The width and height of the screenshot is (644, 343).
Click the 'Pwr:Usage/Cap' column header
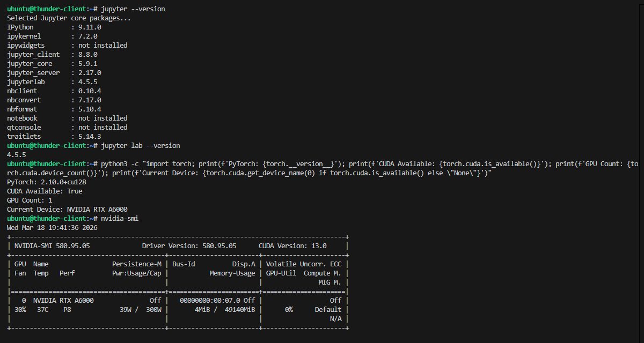point(137,273)
